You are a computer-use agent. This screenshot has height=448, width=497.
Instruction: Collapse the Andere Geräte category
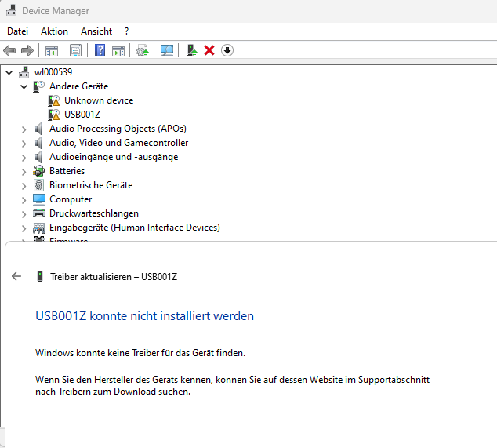click(24, 86)
